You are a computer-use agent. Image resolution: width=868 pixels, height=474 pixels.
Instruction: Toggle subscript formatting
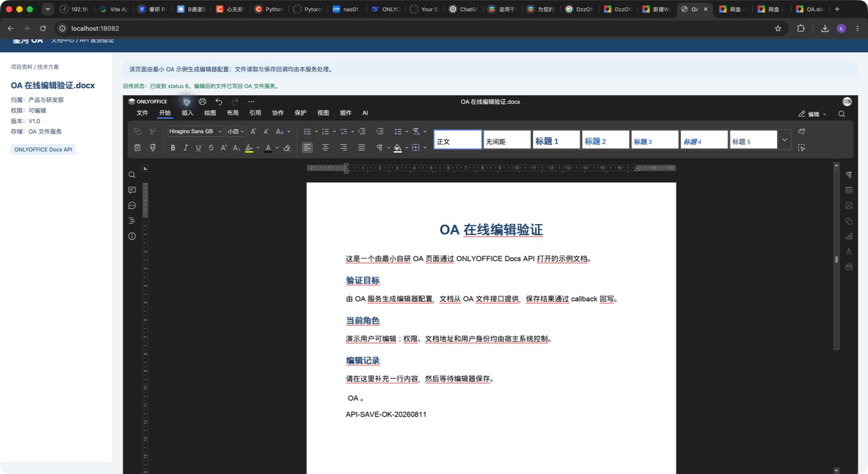[237, 148]
